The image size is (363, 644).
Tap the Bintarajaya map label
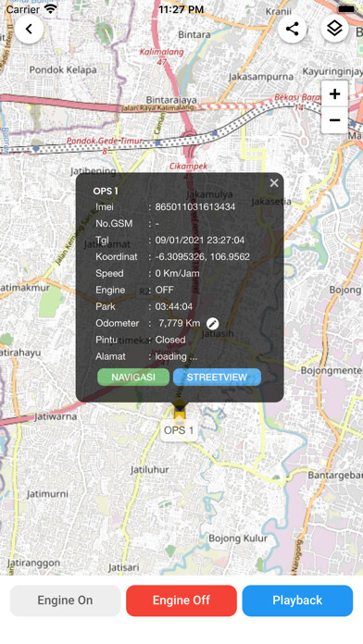pyautogui.click(x=171, y=100)
